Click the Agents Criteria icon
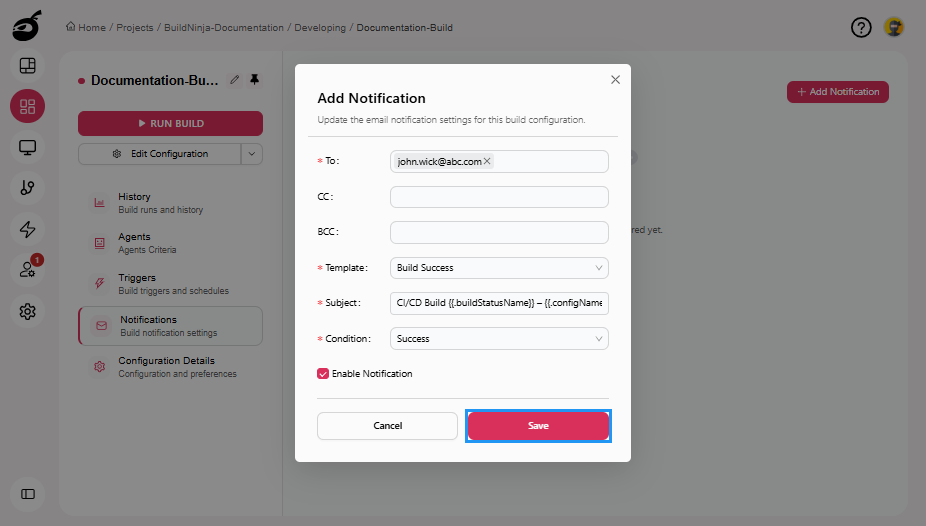Image resolution: width=926 pixels, height=526 pixels. click(x=100, y=243)
